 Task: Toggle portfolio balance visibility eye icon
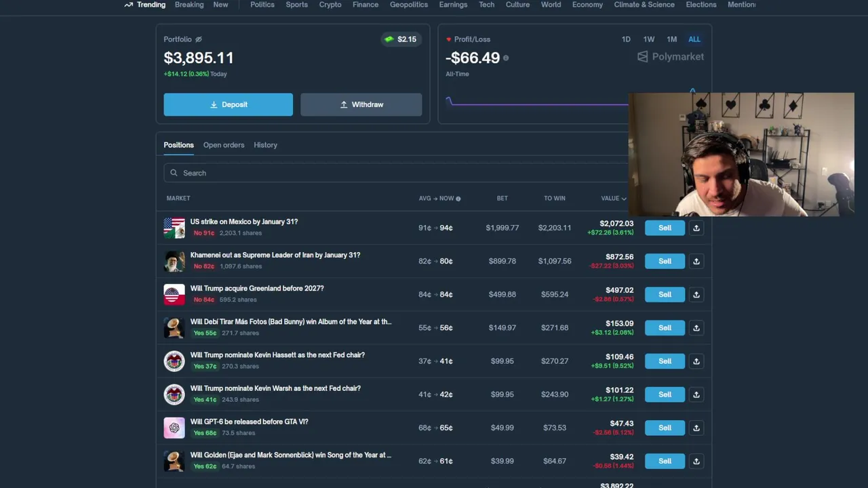(199, 39)
